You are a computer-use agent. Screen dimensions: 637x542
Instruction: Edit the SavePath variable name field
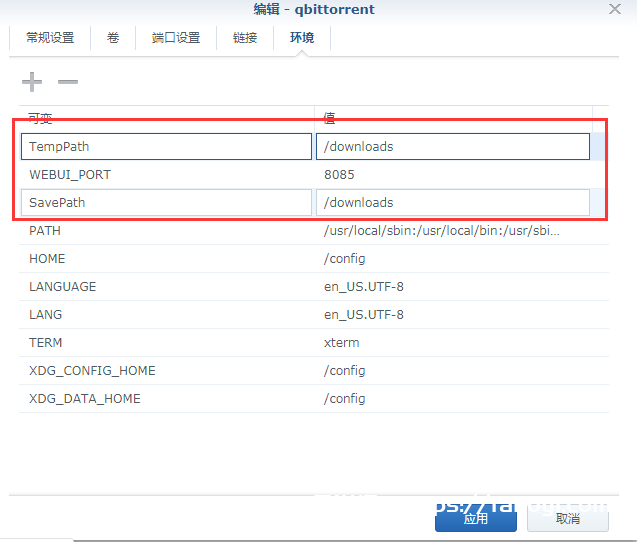166,202
